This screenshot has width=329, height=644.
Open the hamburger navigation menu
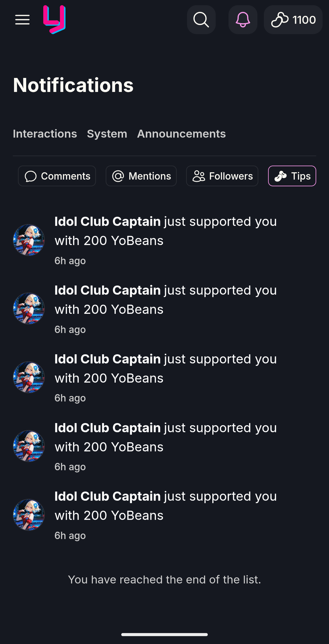22,20
